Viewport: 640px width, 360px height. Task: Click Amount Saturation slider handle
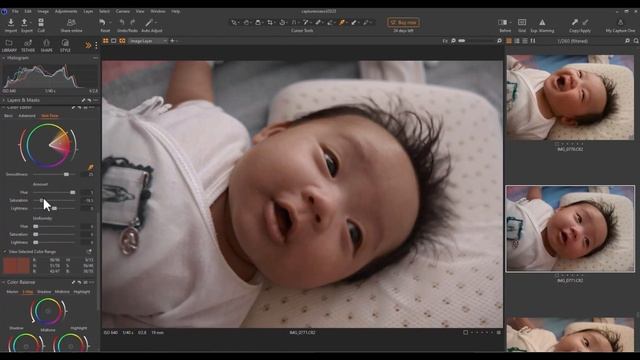pos(41,200)
